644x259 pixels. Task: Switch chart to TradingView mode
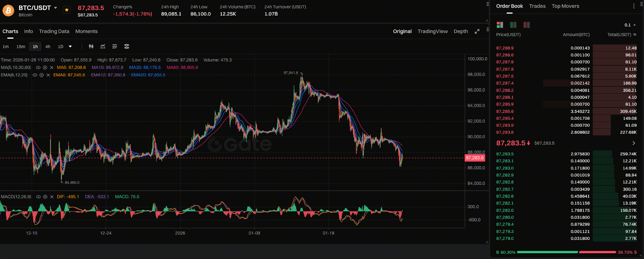432,31
